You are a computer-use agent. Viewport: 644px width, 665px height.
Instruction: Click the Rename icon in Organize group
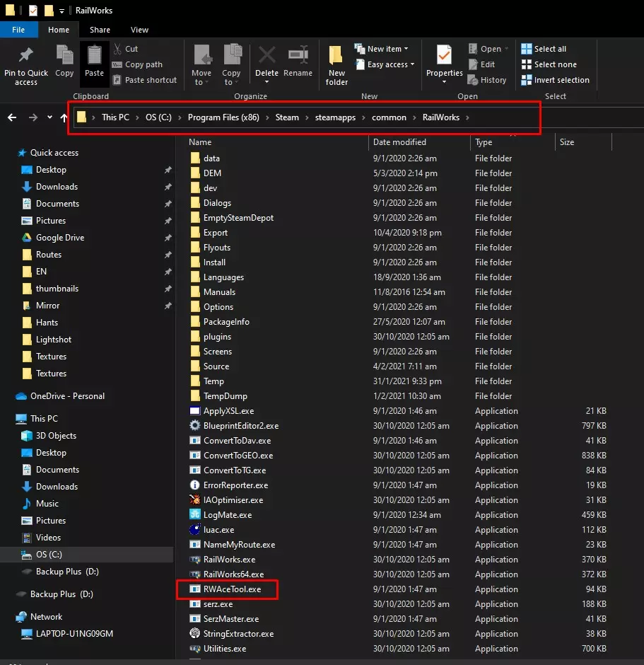(298, 57)
